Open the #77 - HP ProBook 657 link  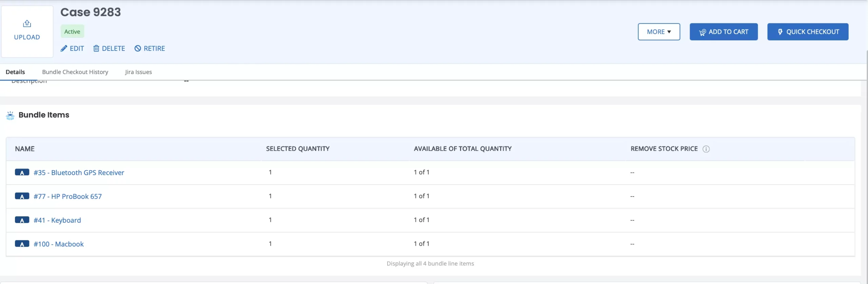pyautogui.click(x=67, y=196)
